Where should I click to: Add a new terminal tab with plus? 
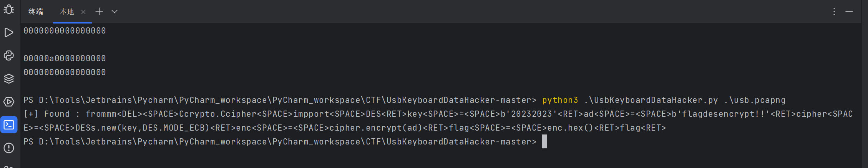pyautogui.click(x=99, y=12)
